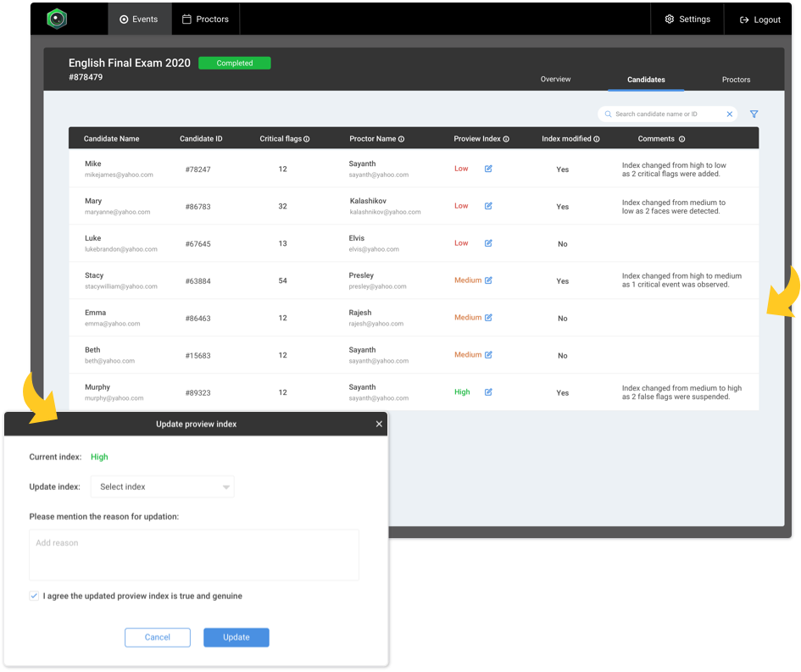801x672 pixels.
Task: Open the Select index dropdown
Action: (x=163, y=486)
